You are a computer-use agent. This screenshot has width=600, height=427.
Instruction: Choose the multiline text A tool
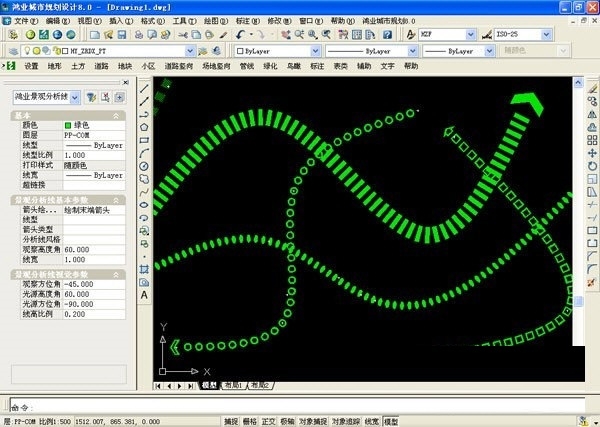point(145,295)
